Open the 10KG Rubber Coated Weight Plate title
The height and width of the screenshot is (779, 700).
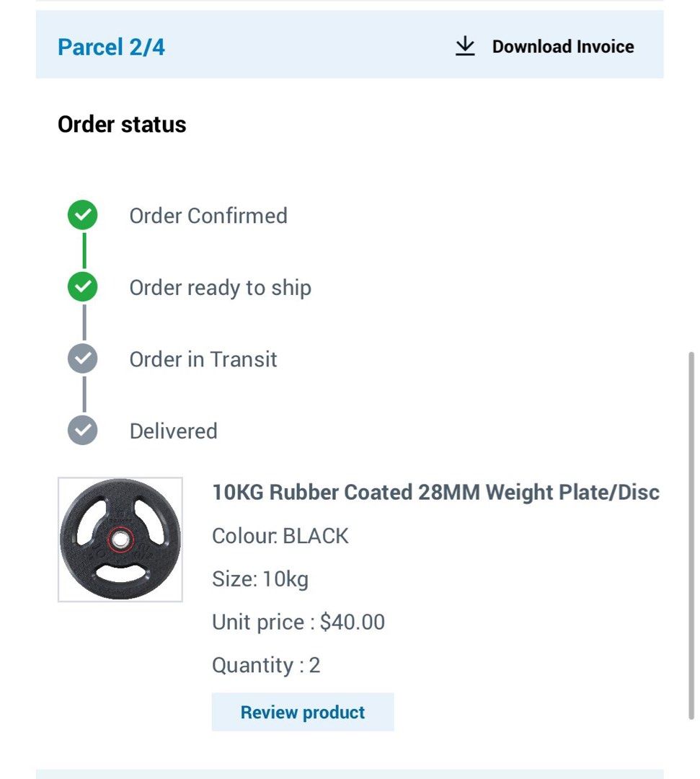[435, 493]
